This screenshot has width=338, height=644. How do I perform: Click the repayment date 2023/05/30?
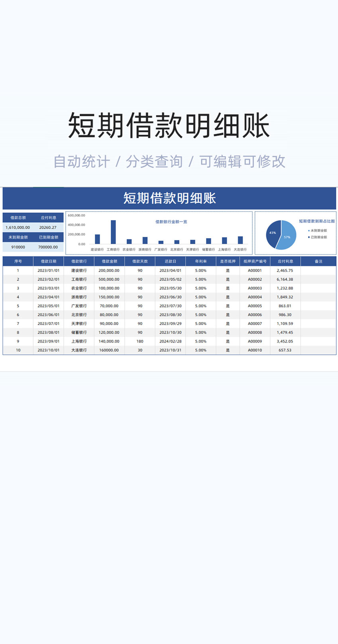pyautogui.click(x=170, y=288)
